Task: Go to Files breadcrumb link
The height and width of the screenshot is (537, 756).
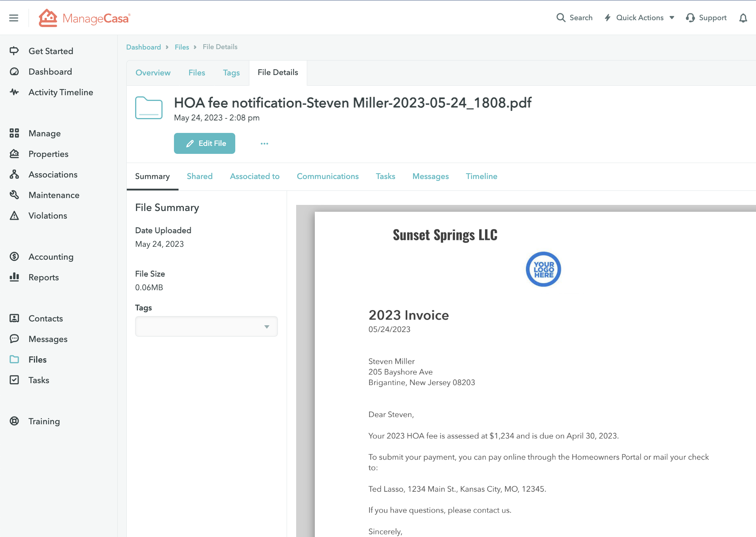Action: click(x=182, y=47)
